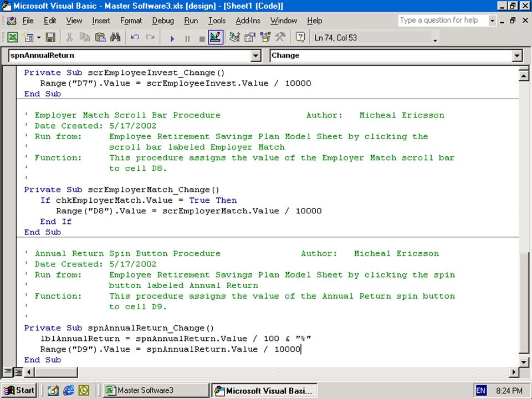Click the 'If chkEmployerMatch.Value = True Then' line
Image resolution: width=532 pixels, height=399 pixels.
139,200
